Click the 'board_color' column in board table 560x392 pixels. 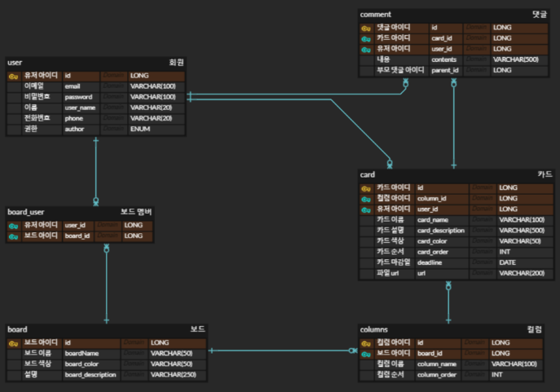(x=82, y=364)
